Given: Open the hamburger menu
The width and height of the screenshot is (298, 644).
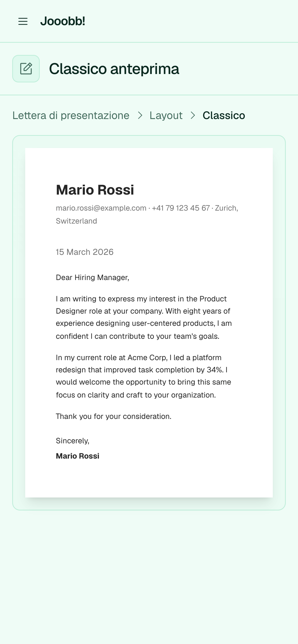Looking at the screenshot, I should click(23, 21).
